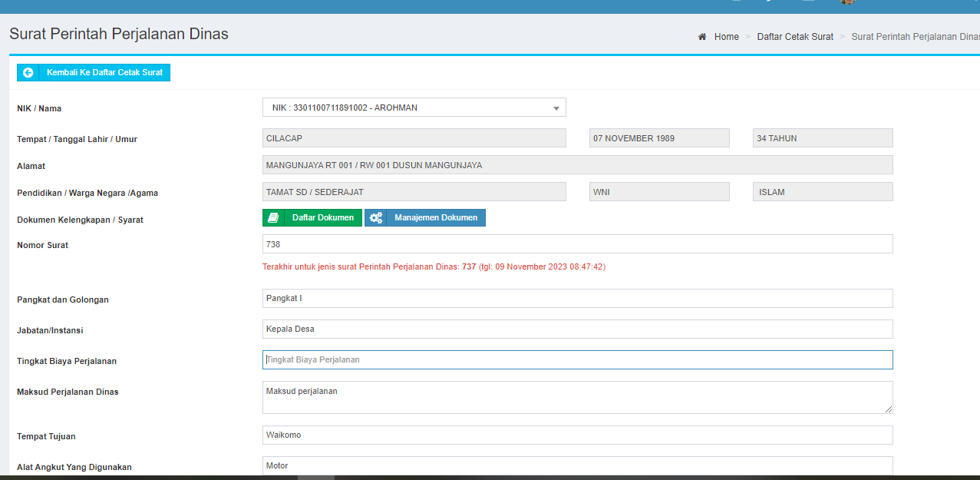
Task: Open Daftar Cetak Surat breadcrumb link
Action: pos(794,37)
